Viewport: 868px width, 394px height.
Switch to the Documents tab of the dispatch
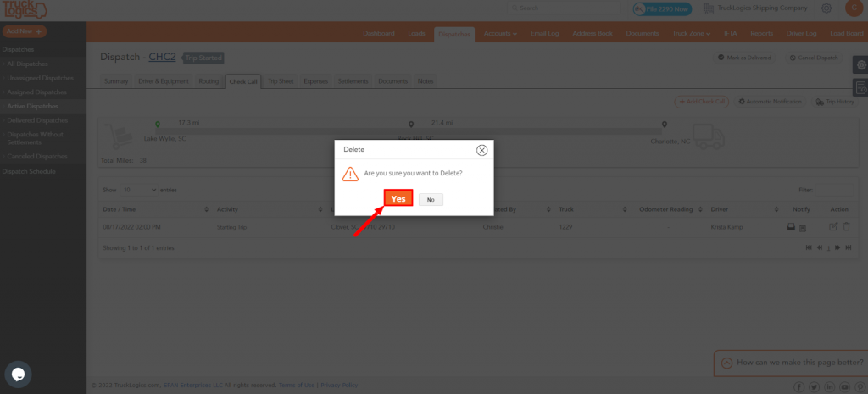(x=393, y=81)
